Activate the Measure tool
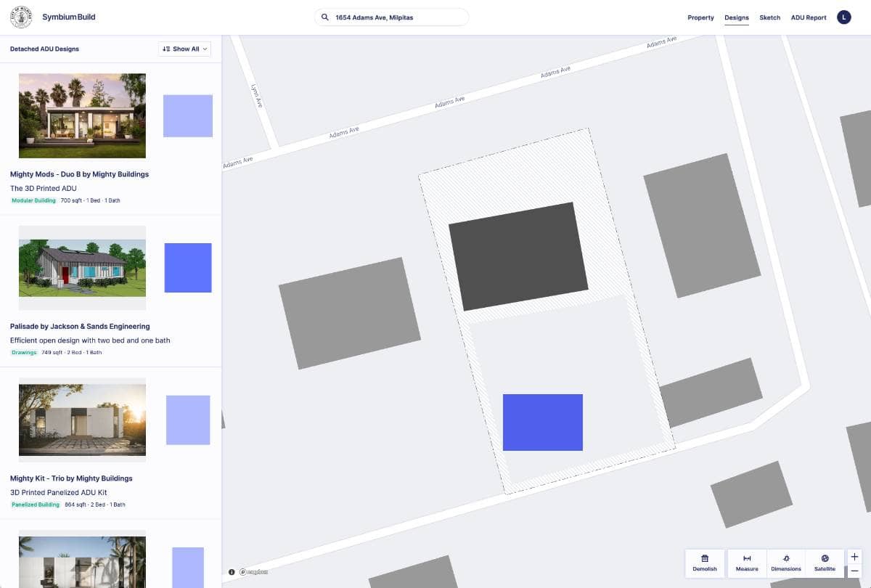This screenshot has width=871, height=588. point(747,558)
